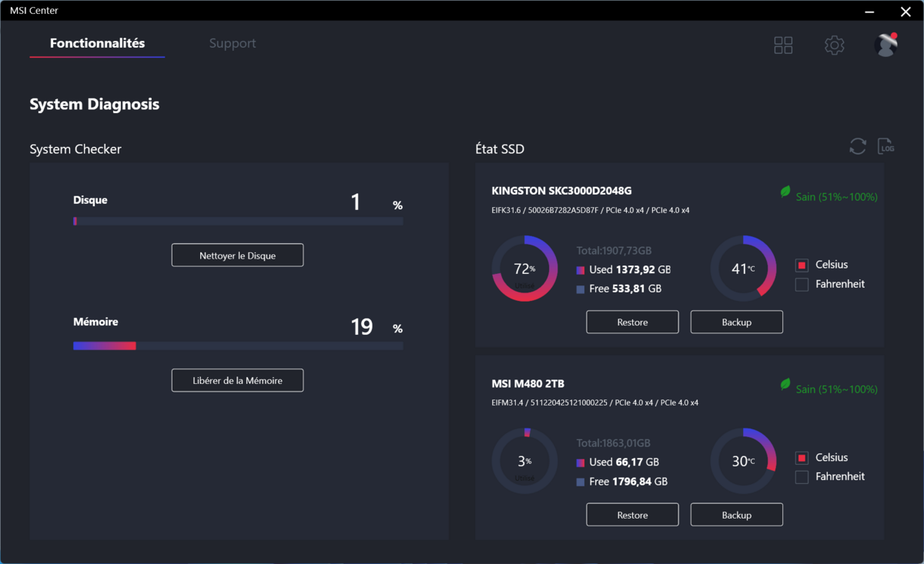Image resolution: width=924 pixels, height=564 pixels.
Task: Click MSI M480 Used legend color square
Action: (x=581, y=462)
